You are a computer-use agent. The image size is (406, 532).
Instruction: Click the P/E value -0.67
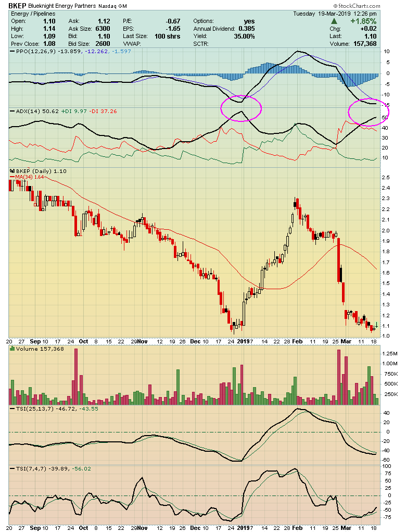173,21
